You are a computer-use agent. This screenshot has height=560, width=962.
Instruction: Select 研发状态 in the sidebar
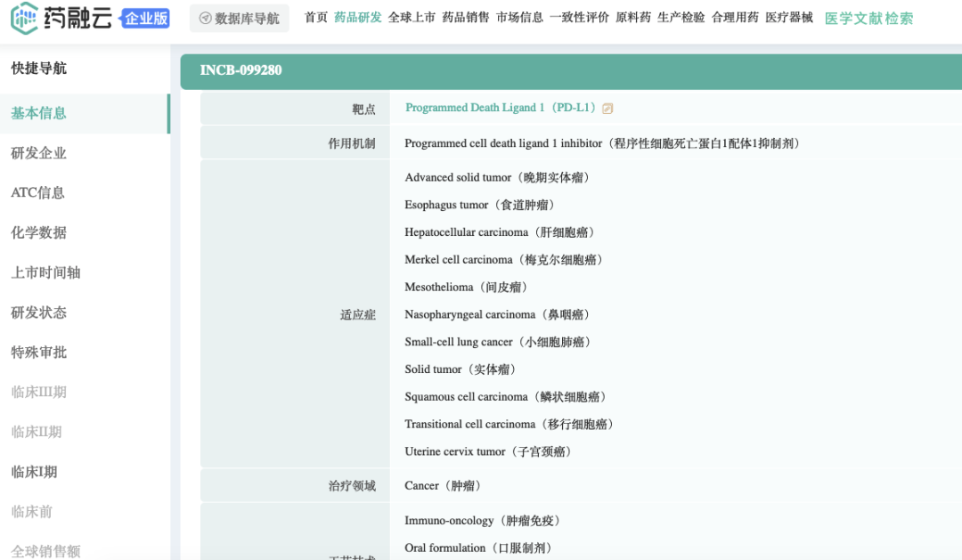pos(37,312)
